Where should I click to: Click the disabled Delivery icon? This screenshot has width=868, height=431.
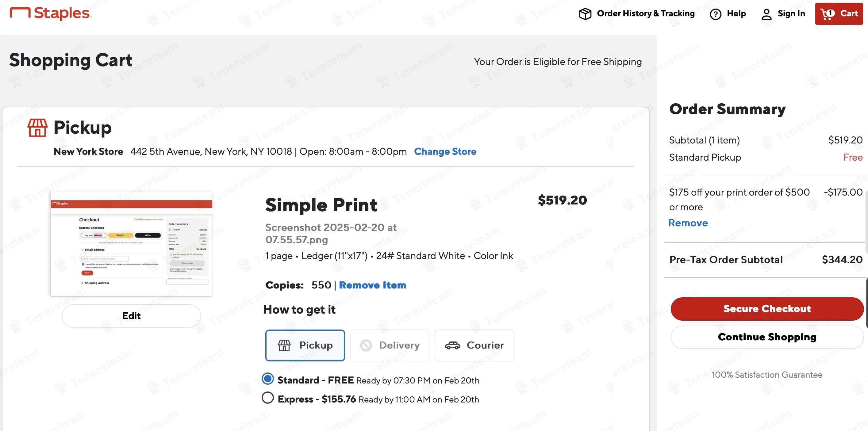click(366, 345)
